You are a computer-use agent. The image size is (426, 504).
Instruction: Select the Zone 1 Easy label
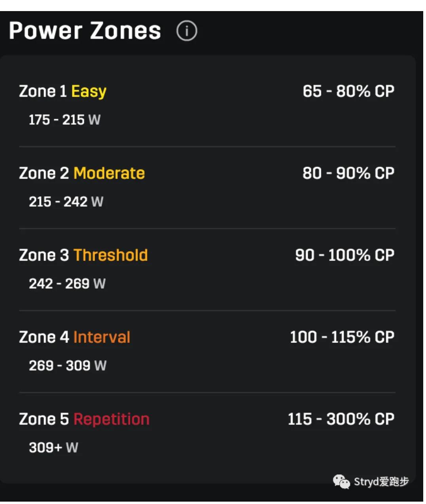62,91
